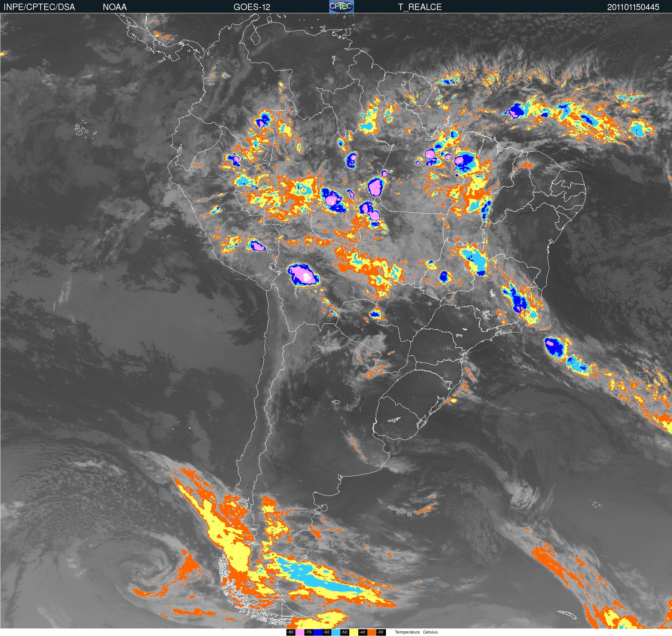Screen dimensions: 672x636
Task: Click the Celsius legend caption
Action: click(430, 632)
